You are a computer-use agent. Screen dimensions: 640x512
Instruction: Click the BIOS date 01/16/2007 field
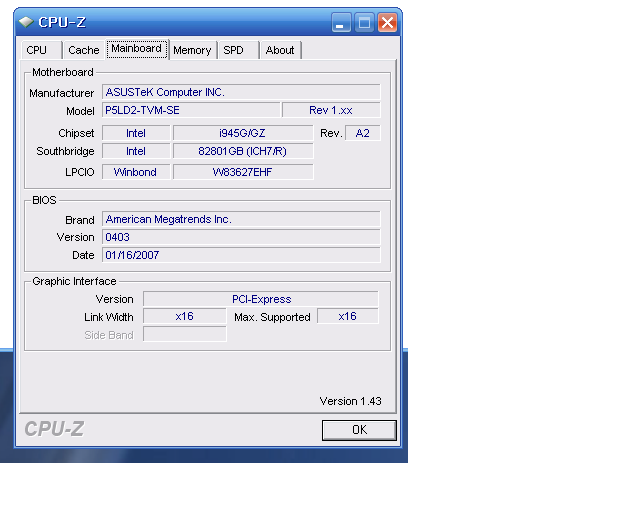coord(241,255)
